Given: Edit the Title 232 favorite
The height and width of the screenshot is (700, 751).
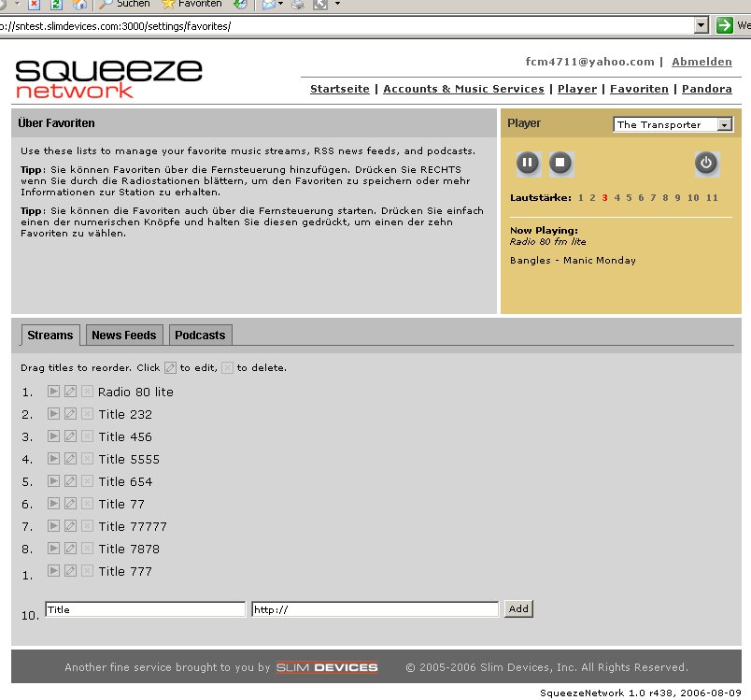Looking at the screenshot, I should [70, 414].
